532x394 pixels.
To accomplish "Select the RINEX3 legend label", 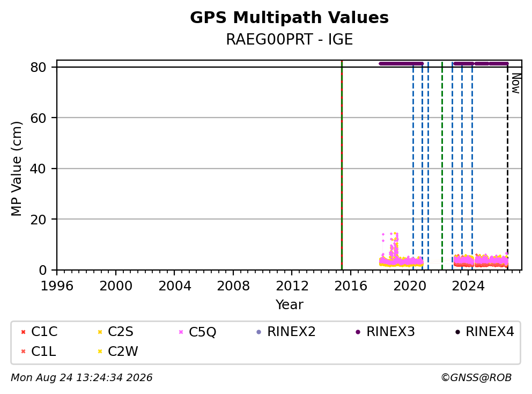I will coord(390,332).
